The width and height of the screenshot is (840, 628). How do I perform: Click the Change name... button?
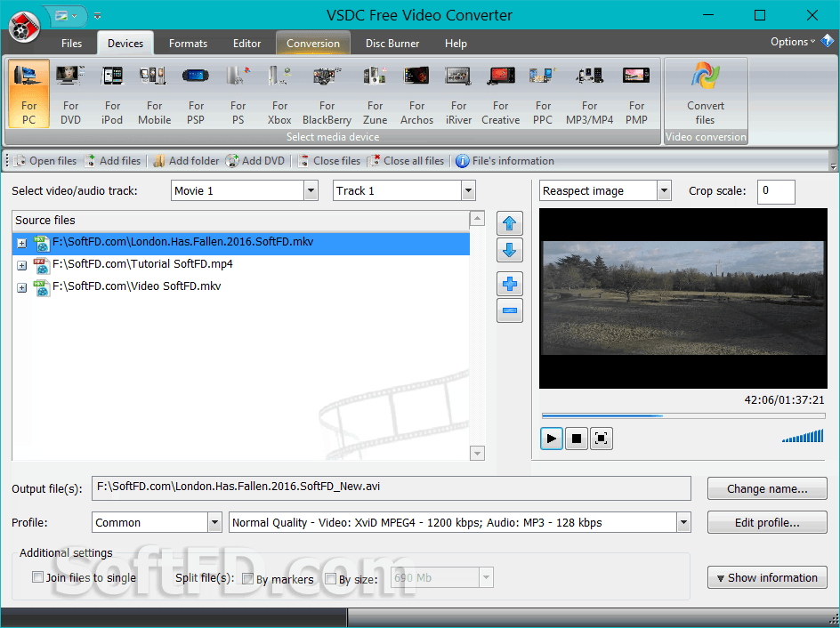(x=767, y=489)
